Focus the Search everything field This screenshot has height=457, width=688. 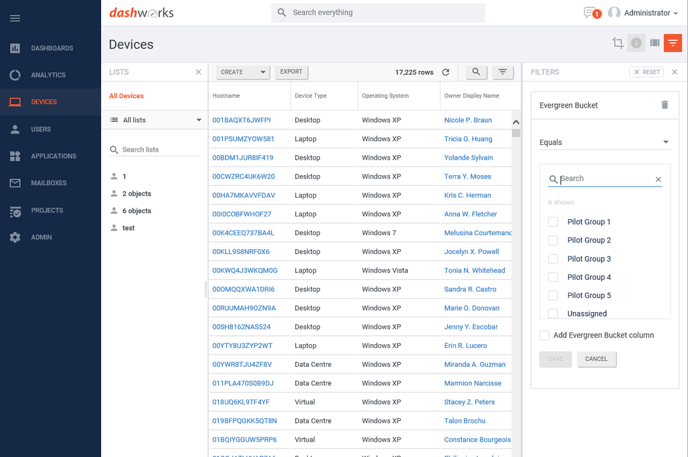[x=378, y=13]
